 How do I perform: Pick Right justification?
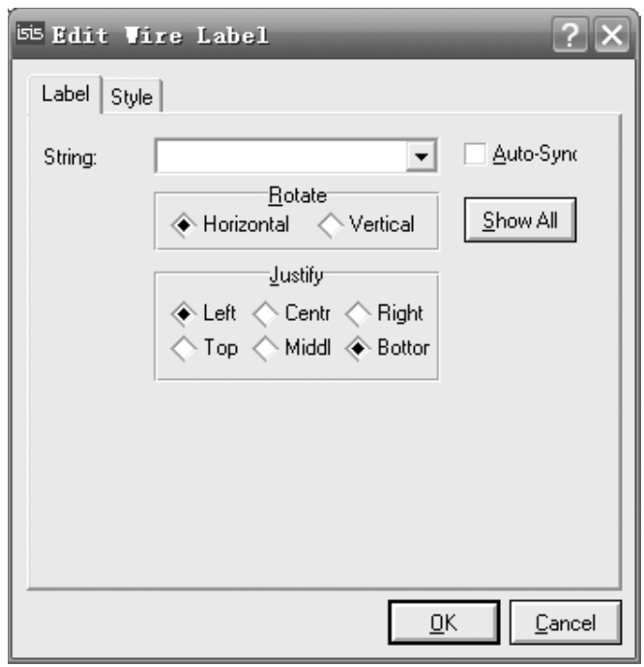(x=358, y=313)
